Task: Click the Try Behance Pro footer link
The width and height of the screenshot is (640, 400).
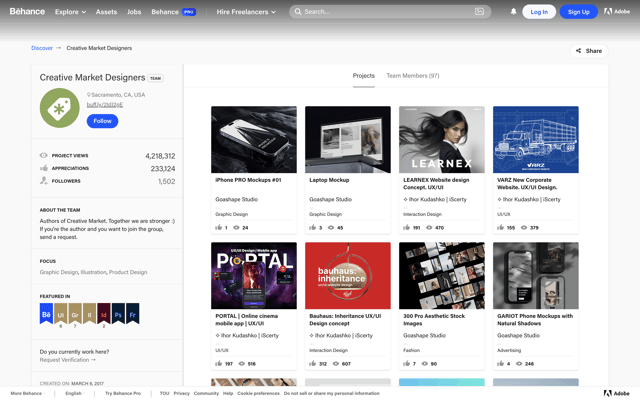Action: click(x=123, y=393)
